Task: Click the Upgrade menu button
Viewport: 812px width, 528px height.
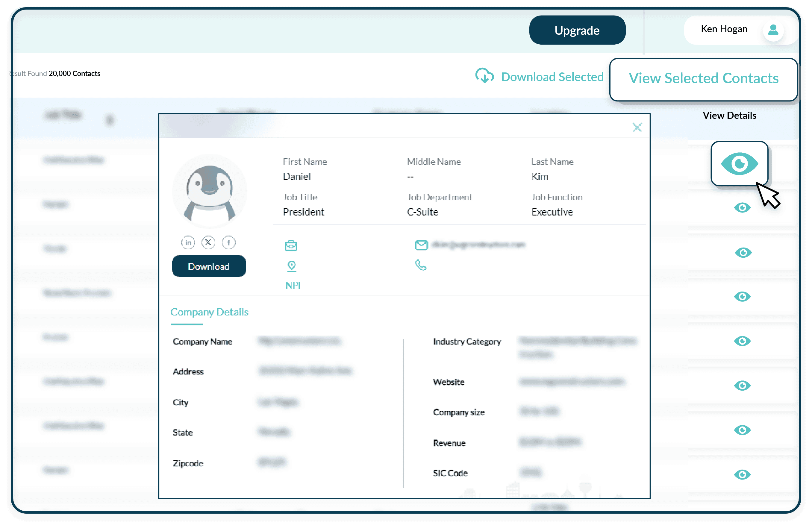Action: pos(576,29)
